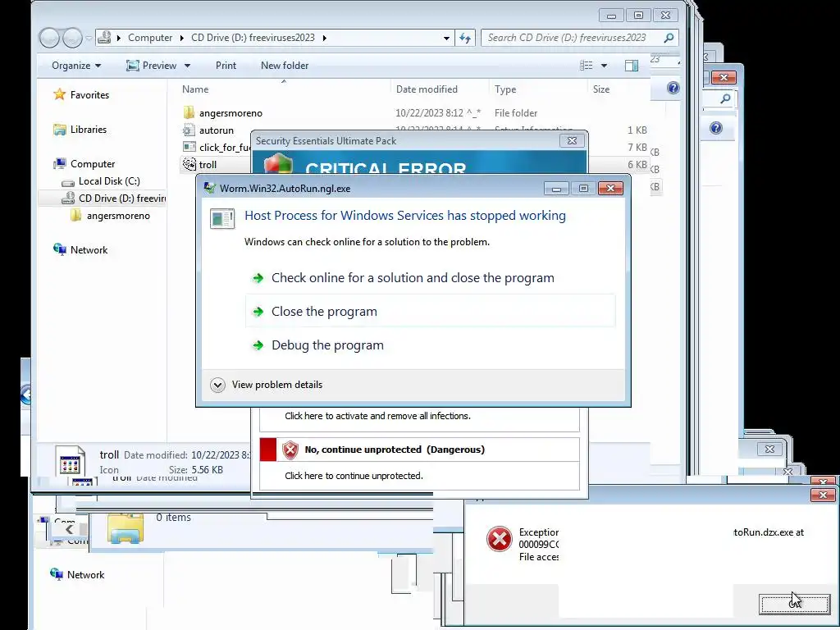Click the troll preview icon in details pane
The height and width of the screenshot is (630, 840).
tap(71, 461)
